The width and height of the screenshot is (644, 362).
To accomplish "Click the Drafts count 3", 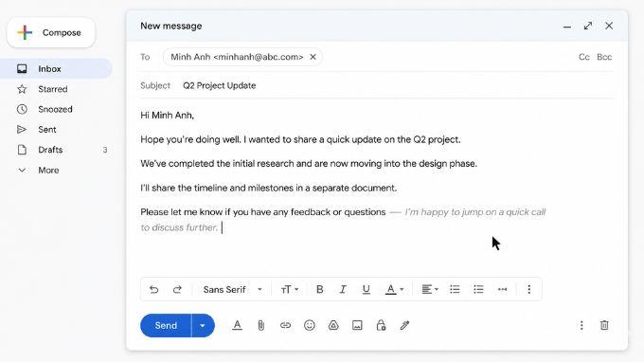I will tap(105, 150).
